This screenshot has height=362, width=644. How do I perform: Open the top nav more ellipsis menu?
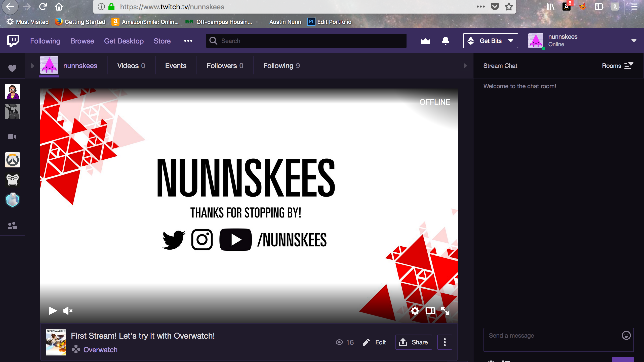pos(188,41)
